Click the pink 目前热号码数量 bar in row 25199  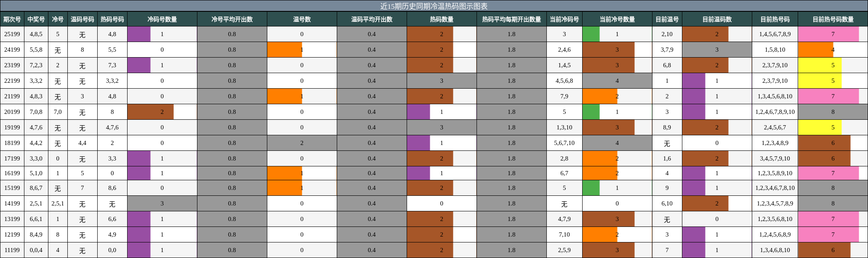click(x=828, y=34)
